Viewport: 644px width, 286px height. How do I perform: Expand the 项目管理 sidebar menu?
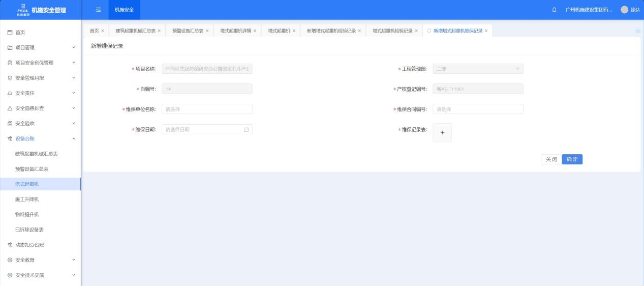41,47
